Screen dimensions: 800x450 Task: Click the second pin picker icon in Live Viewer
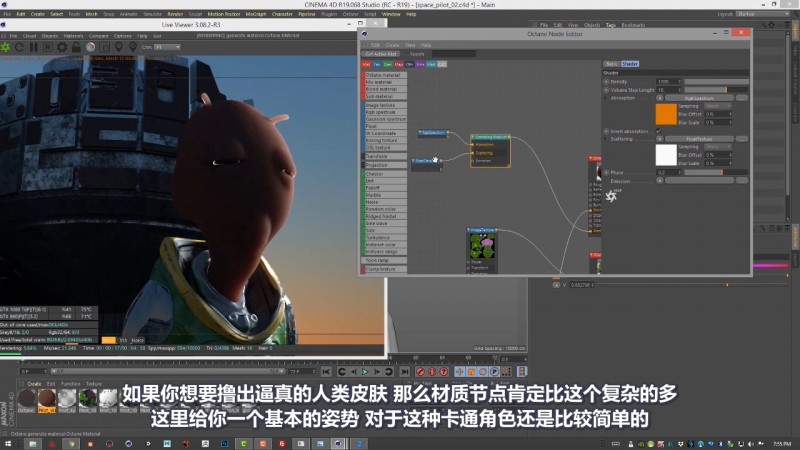[133, 47]
